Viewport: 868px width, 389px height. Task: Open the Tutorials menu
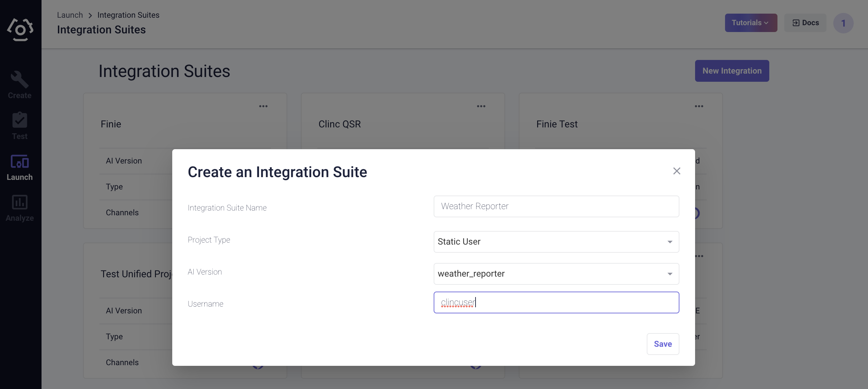(750, 22)
